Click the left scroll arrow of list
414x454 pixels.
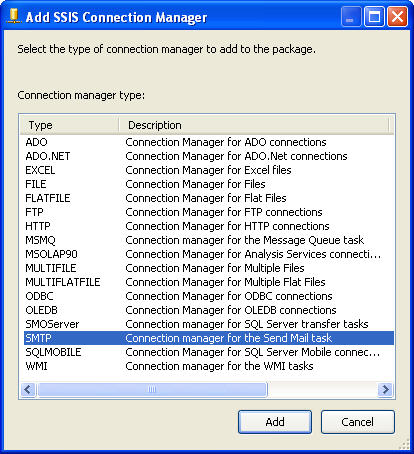click(28, 389)
